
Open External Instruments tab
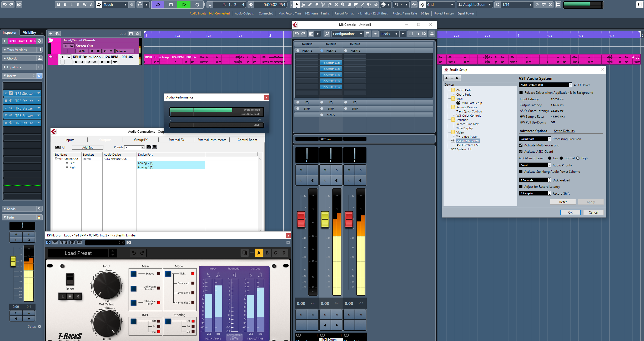coord(212,140)
